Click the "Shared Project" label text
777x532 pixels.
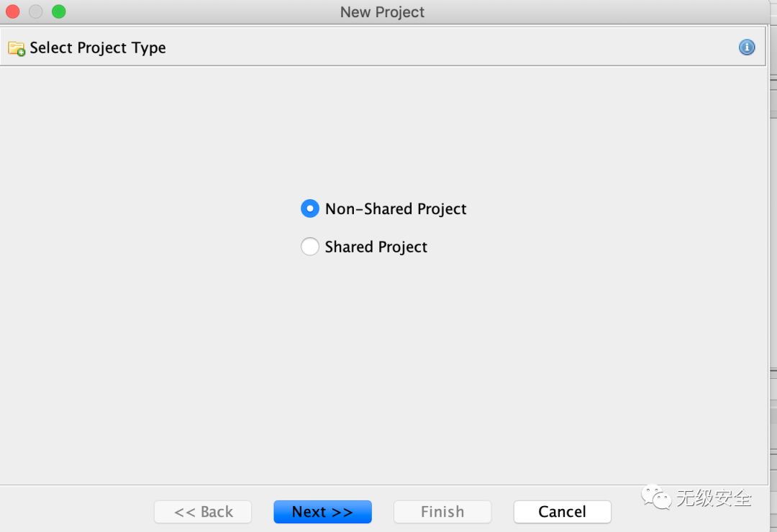click(x=376, y=247)
